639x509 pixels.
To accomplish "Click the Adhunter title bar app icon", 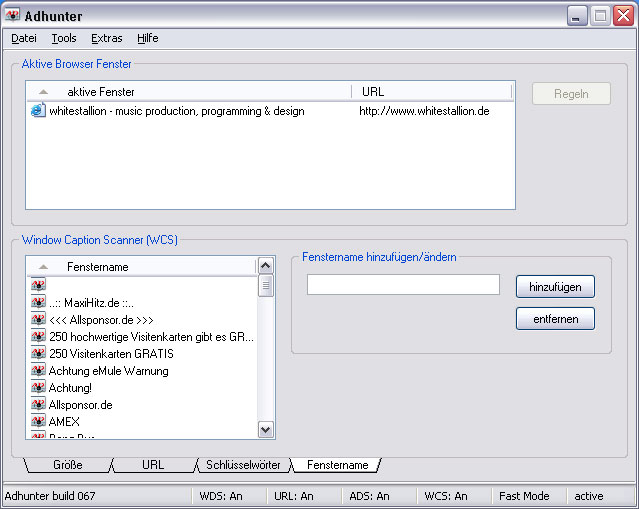I will 13,15.
